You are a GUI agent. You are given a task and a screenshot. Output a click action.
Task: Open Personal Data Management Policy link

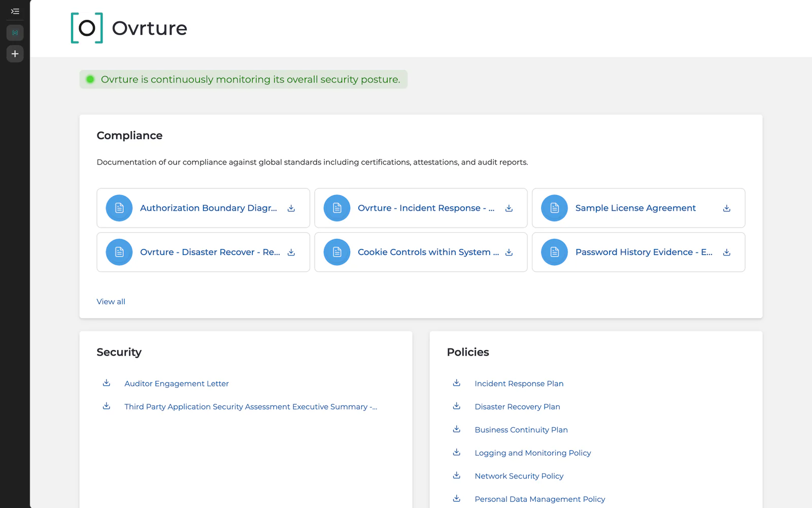540,499
